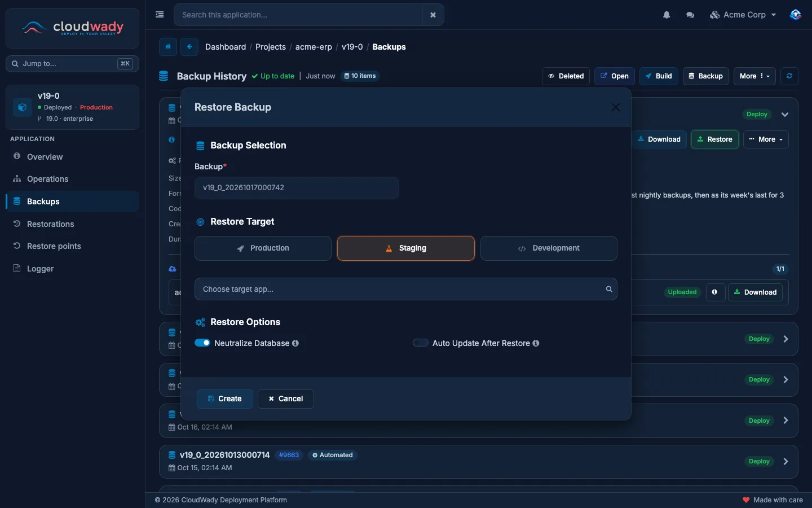Select Production as restore target
Screen dimensions: 812x508
263,248
